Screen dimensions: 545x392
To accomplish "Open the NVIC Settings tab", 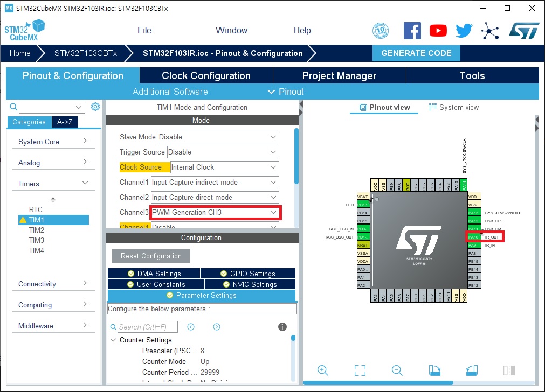I will coord(250,284).
